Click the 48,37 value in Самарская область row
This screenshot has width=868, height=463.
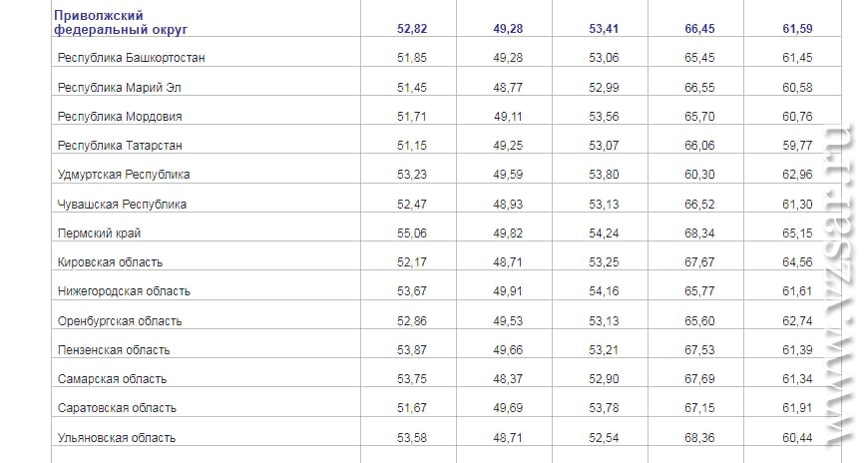click(508, 379)
